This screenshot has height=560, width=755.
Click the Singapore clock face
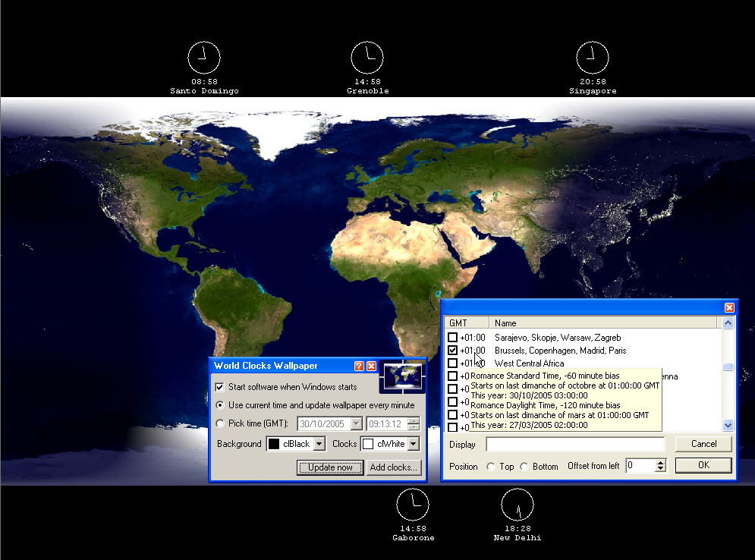click(x=593, y=58)
